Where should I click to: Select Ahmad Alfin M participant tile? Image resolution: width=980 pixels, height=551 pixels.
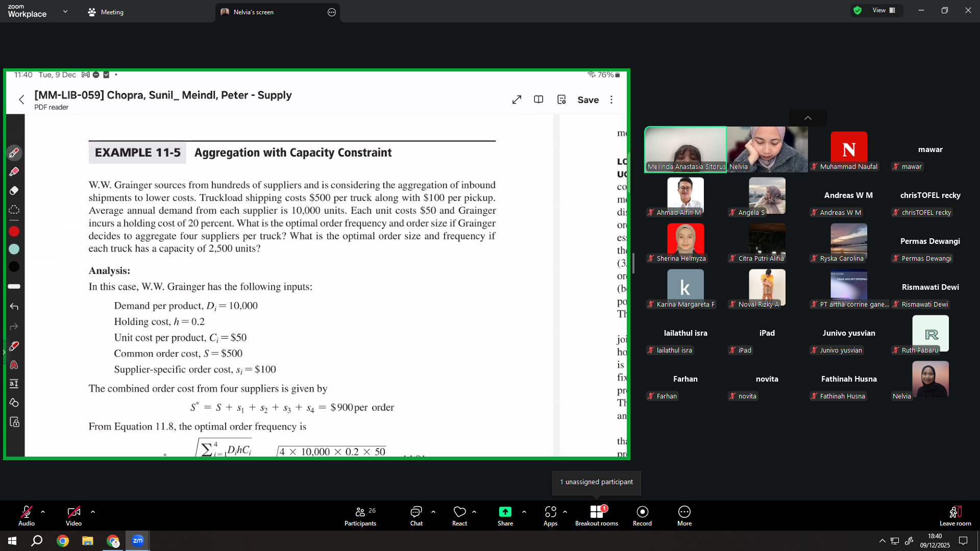(685, 196)
